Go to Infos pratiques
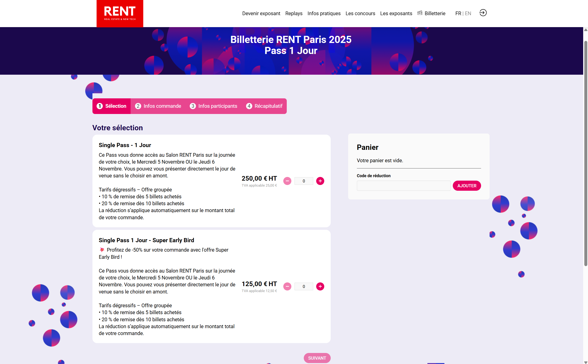Image resolution: width=588 pixels, height=364 pixels. 324,14
